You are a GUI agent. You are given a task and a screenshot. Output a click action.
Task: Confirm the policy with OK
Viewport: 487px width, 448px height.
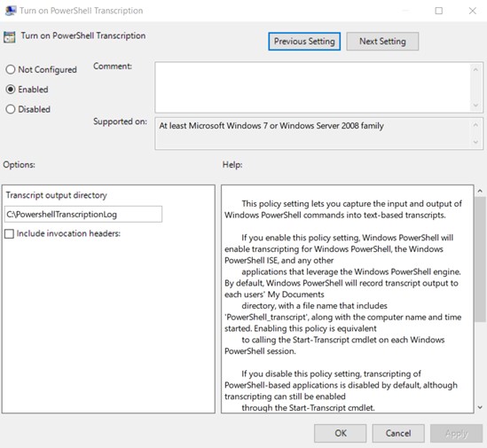tap(340, 433)
